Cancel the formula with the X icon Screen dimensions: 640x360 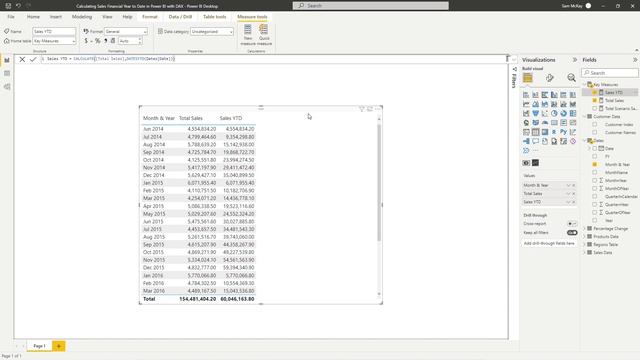coord(22,59)
